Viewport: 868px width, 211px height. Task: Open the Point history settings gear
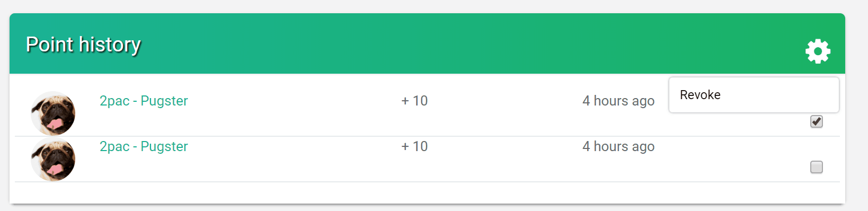point(818,51)
